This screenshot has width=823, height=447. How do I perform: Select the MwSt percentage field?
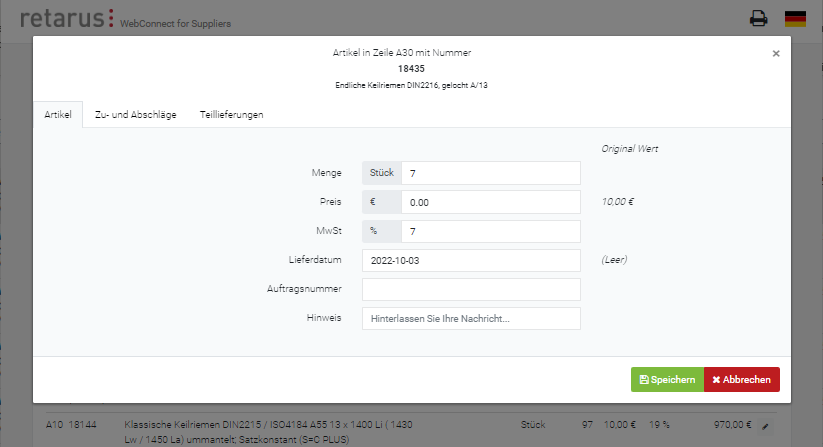tap(490, 231)
